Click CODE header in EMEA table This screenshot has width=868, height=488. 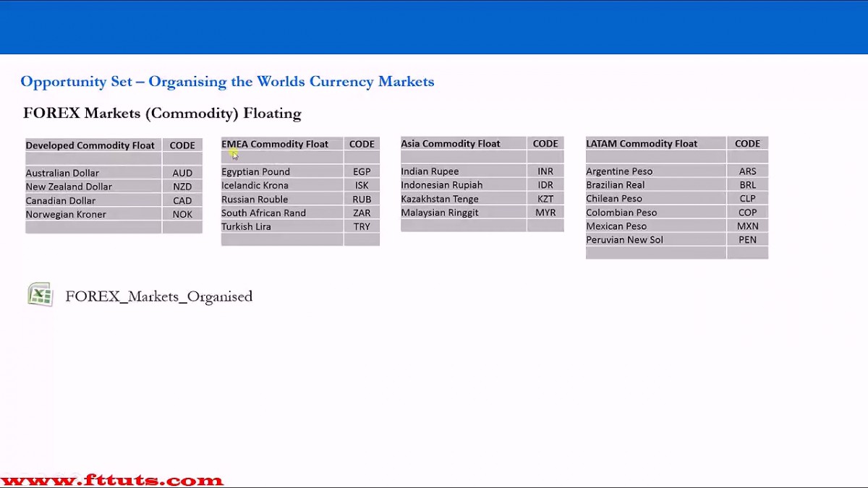tap(362, 144)
